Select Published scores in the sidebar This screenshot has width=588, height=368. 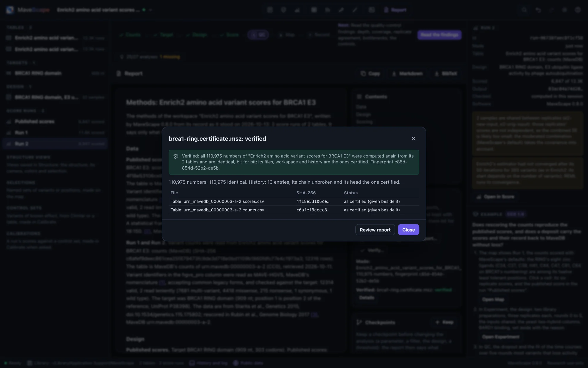click(x=55, y=122)
